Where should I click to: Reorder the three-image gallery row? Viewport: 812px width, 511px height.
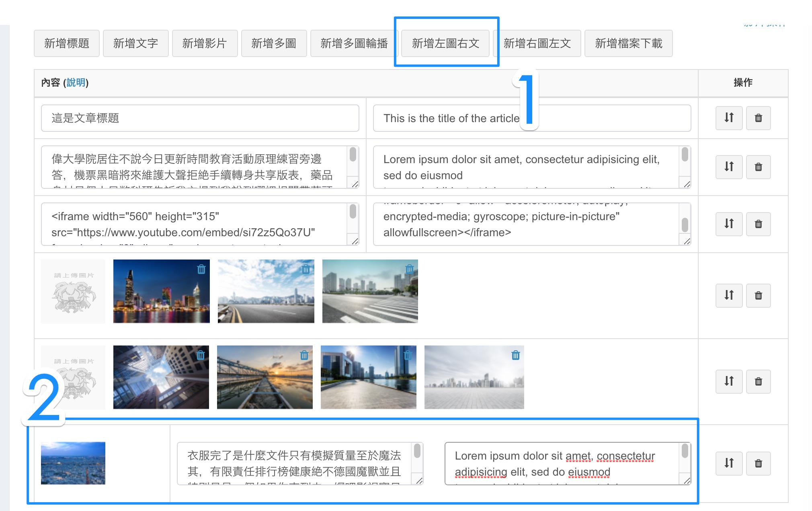coord(729,295)
